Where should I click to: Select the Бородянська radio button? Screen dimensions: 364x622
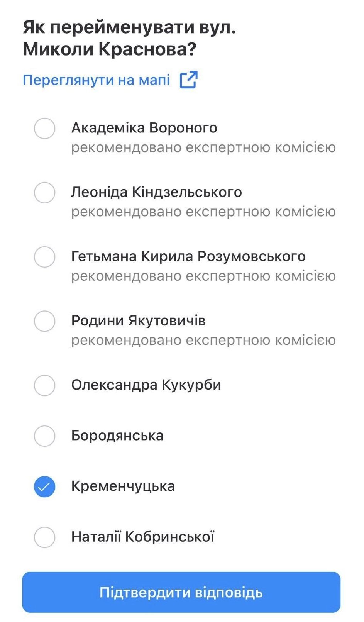click(44, 436)
